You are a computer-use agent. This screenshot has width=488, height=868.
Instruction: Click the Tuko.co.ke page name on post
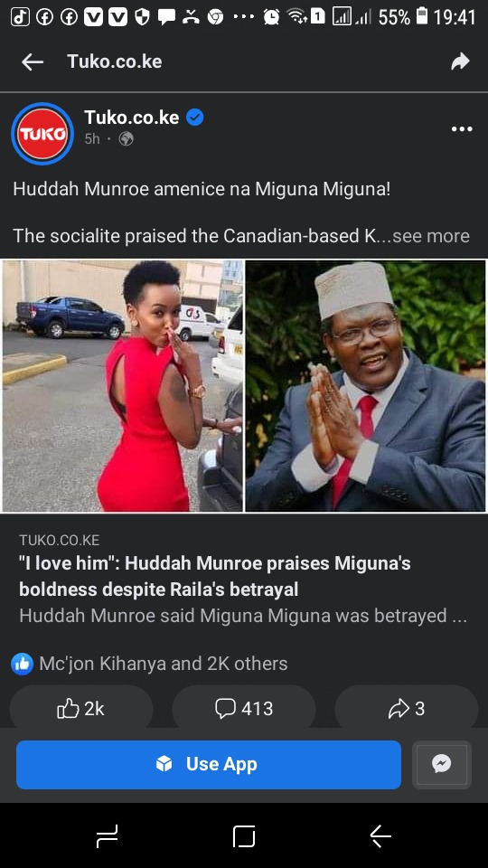132,118
